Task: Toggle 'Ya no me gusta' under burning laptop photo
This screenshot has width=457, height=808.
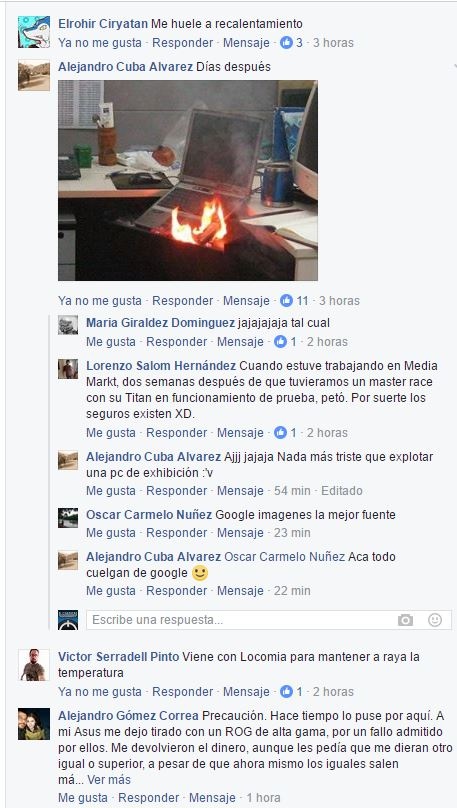Action: coord(100,300)
